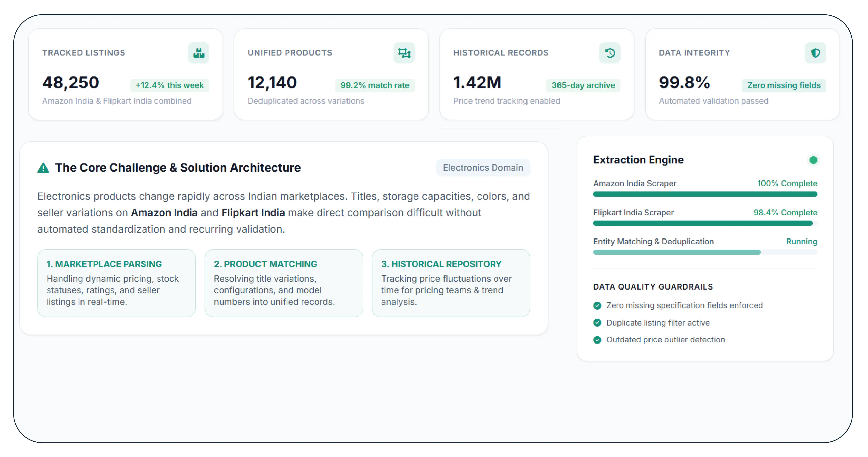868x457 pixels.
Task: Click the Historical Records card title
Action: coord(501,53)
